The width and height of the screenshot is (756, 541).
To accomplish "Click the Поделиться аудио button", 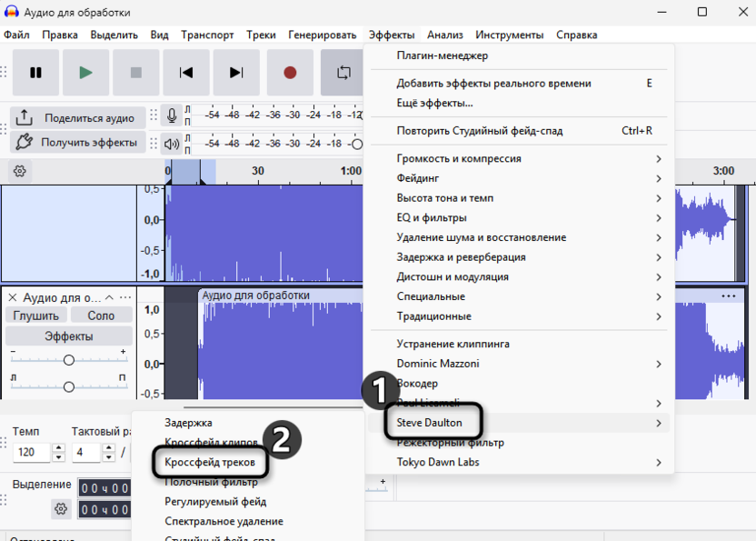I will 77,117.
